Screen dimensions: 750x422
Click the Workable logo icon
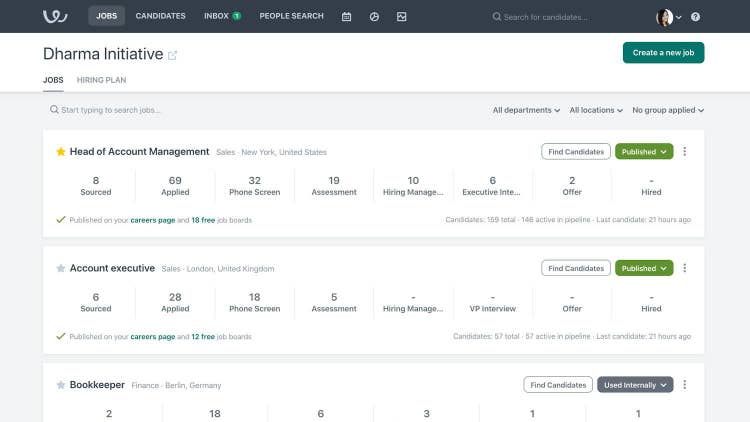click(55, 16)
